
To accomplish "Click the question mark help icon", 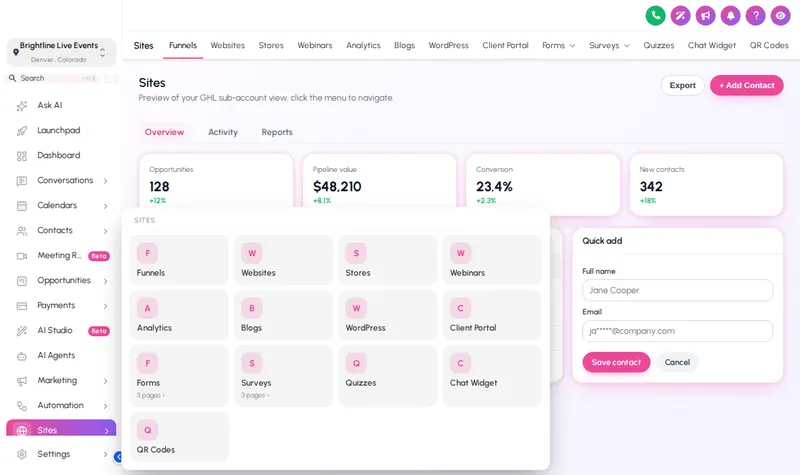I will 756,15.
